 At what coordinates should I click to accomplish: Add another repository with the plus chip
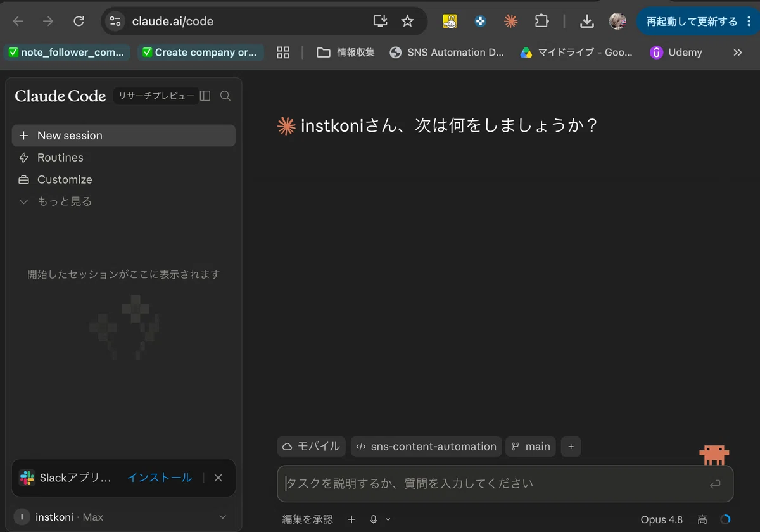[571, 446]
